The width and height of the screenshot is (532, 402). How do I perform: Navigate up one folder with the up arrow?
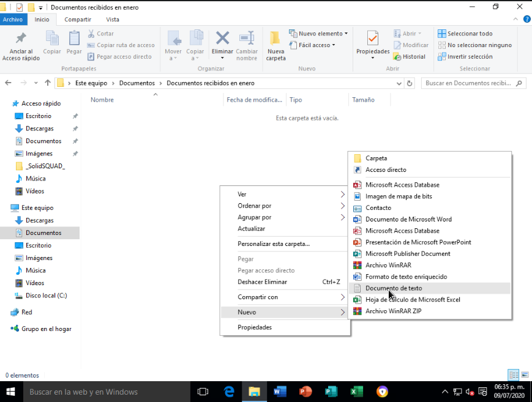(47, 83)
